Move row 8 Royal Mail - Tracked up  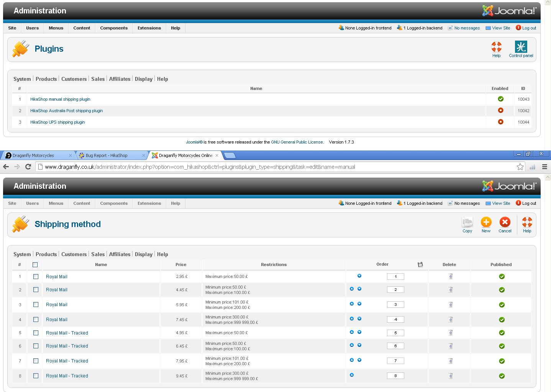[352, 375]
